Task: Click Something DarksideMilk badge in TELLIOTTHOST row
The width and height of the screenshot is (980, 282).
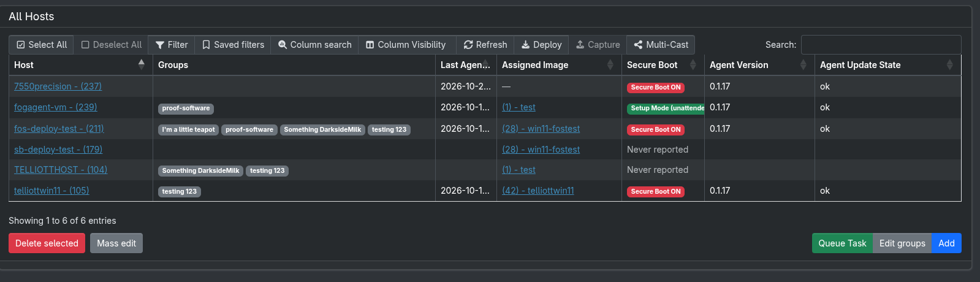Action: (x=200, y=171)
